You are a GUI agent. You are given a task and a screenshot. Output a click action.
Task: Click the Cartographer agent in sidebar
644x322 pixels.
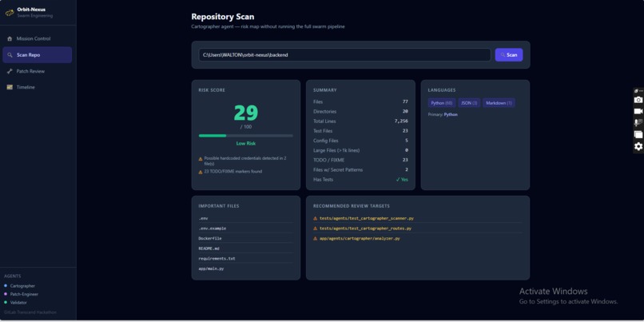22,286
